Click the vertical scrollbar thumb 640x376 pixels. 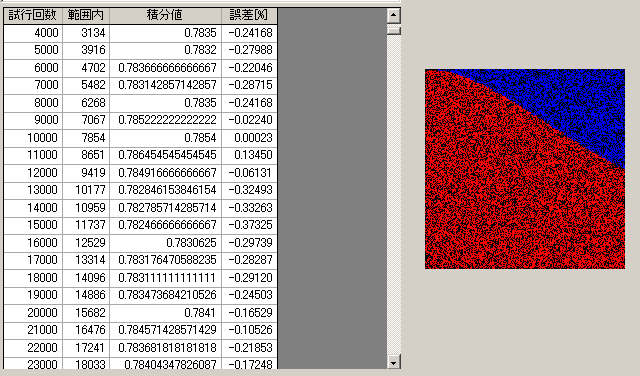click(393, 30)
